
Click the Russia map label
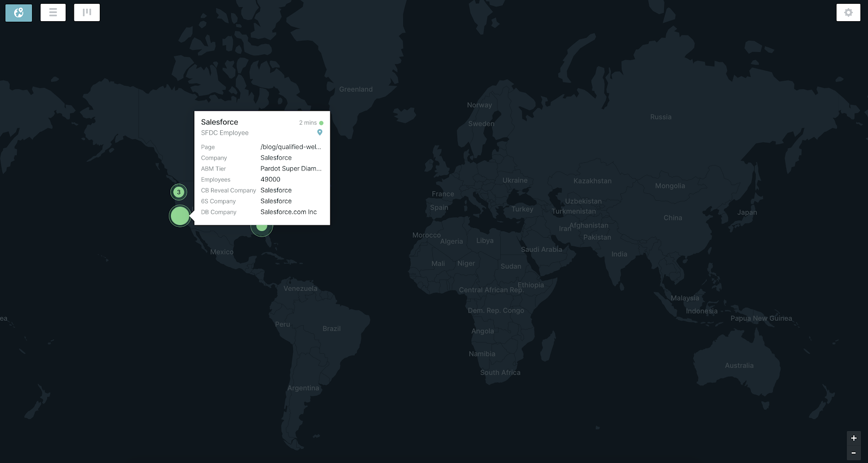[x=661, y=117]
